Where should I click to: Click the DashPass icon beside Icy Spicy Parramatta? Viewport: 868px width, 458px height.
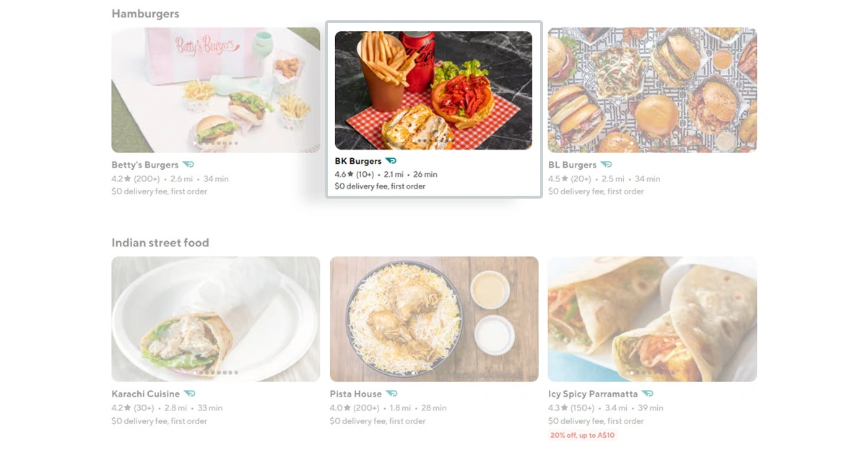pyautogui.click(x=648, y=394)
